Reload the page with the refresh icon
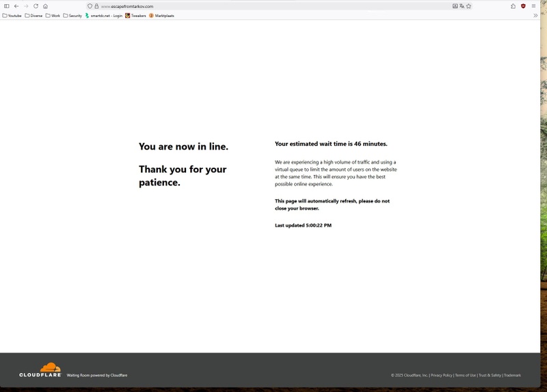547x392 pixels. pyautogui.click(x=36, y=6)
